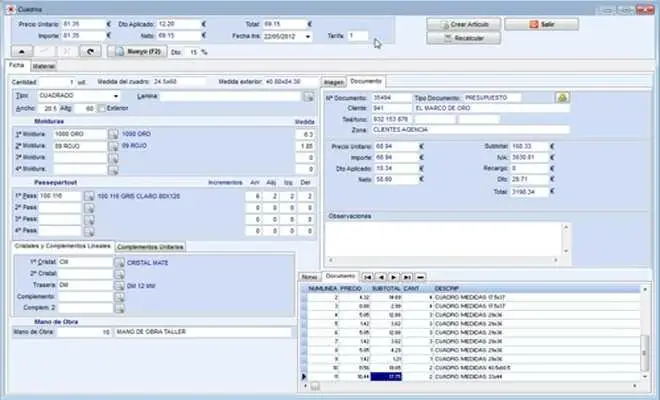Open lookup for 4º Pass

point(89,231)
